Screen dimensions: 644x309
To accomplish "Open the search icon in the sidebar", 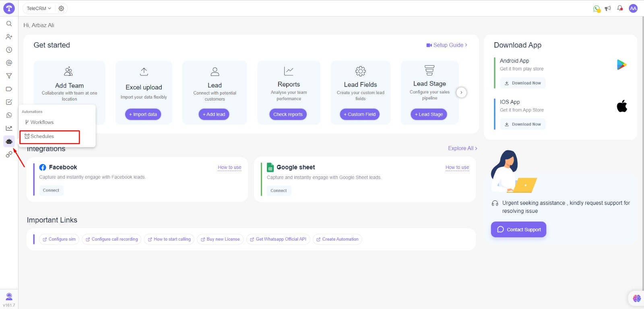I will tap(9, 24).
